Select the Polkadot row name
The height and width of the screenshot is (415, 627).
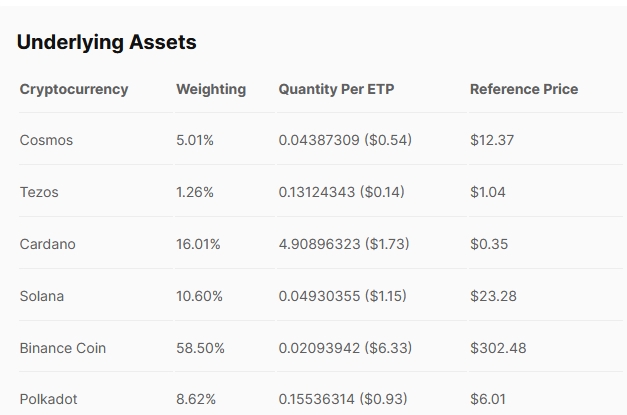(49, 399)
